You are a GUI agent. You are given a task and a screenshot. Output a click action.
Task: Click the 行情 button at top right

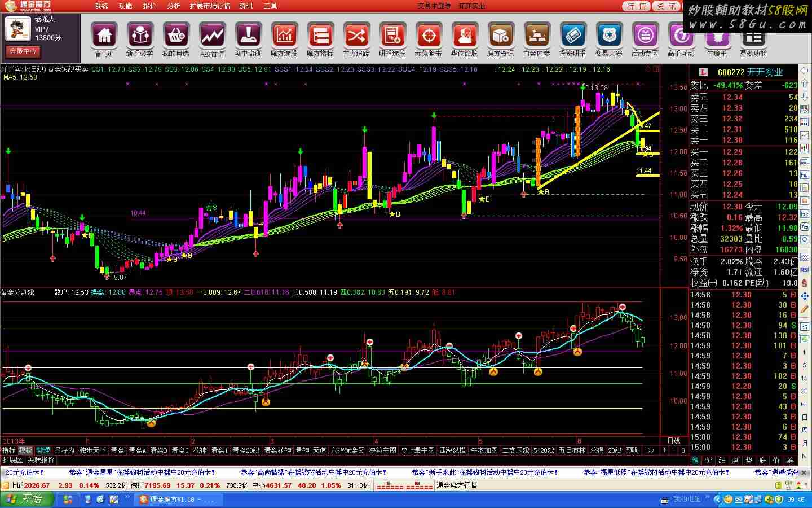coord(637,6)
